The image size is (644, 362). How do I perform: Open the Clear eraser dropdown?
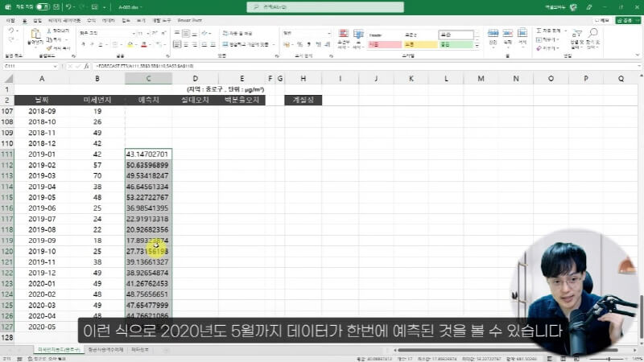click(x=548, y=48)
